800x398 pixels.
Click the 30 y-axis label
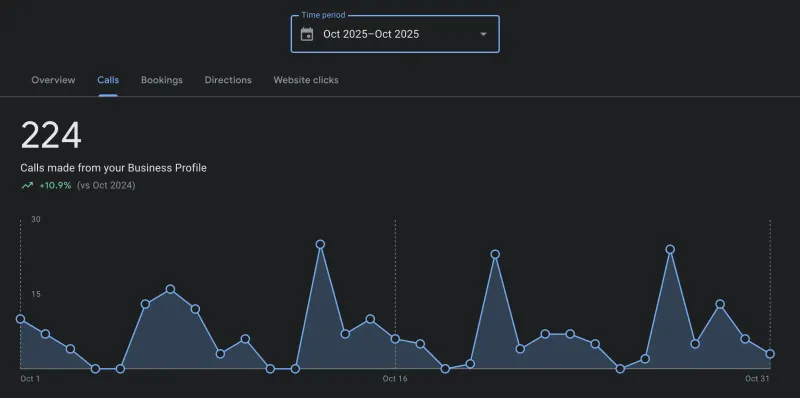[x=36, y=219]
